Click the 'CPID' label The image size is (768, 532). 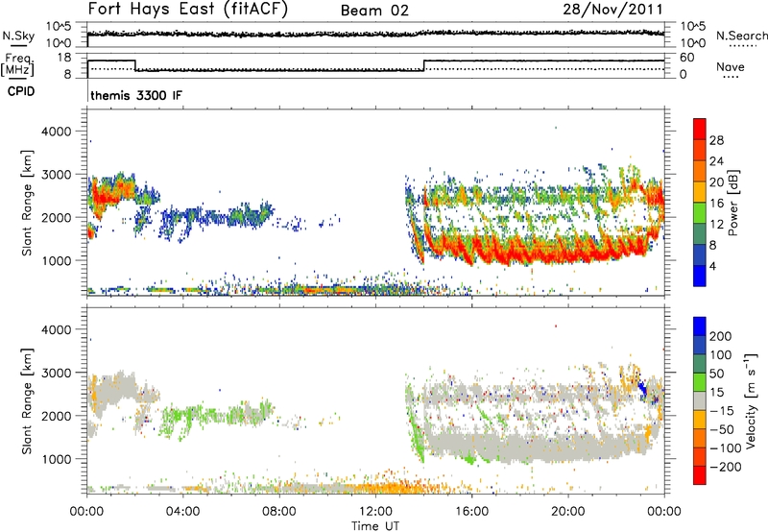coord(21,91)
